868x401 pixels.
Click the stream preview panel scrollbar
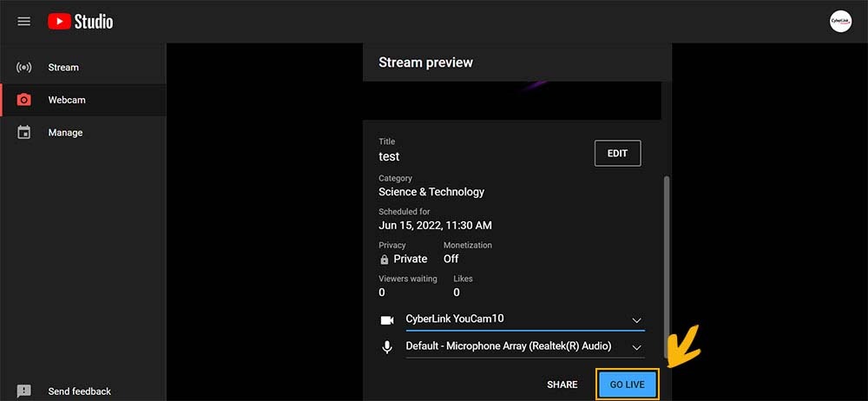point(667,266)
